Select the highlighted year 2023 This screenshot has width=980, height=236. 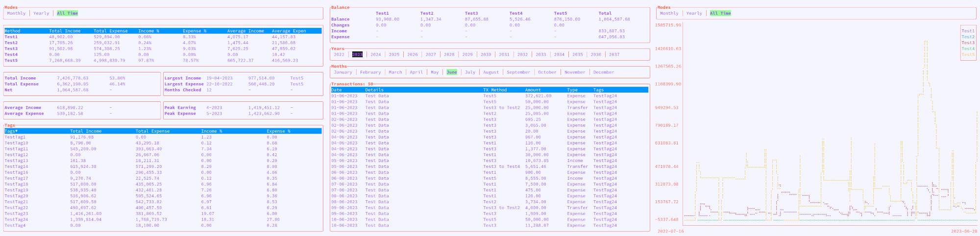click(357, 54)
